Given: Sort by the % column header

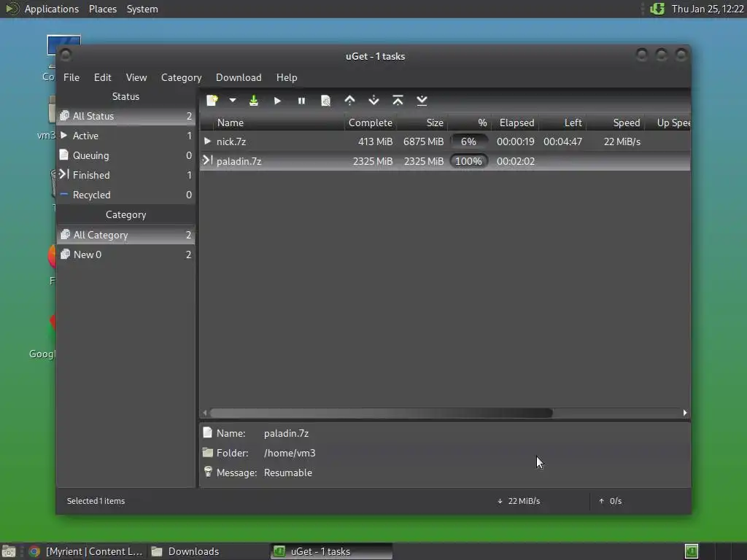Looking at the screenshot, I should [469, 122].
